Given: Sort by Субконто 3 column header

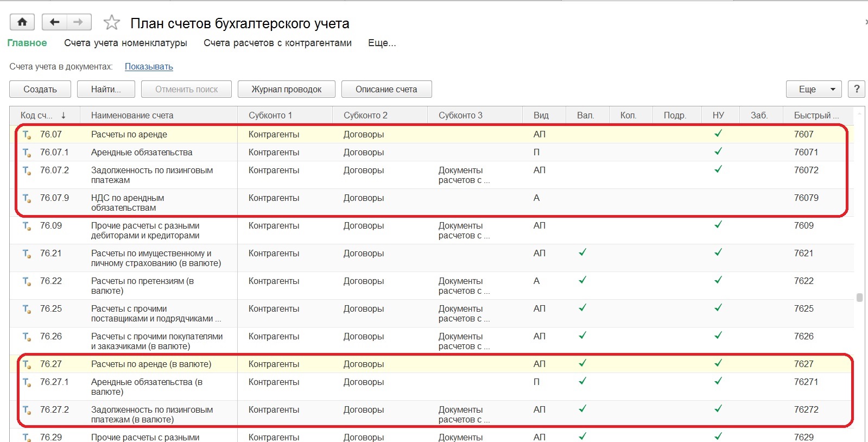Looking at the screenshot, I should pyautogui.click(x=475, y=115).
